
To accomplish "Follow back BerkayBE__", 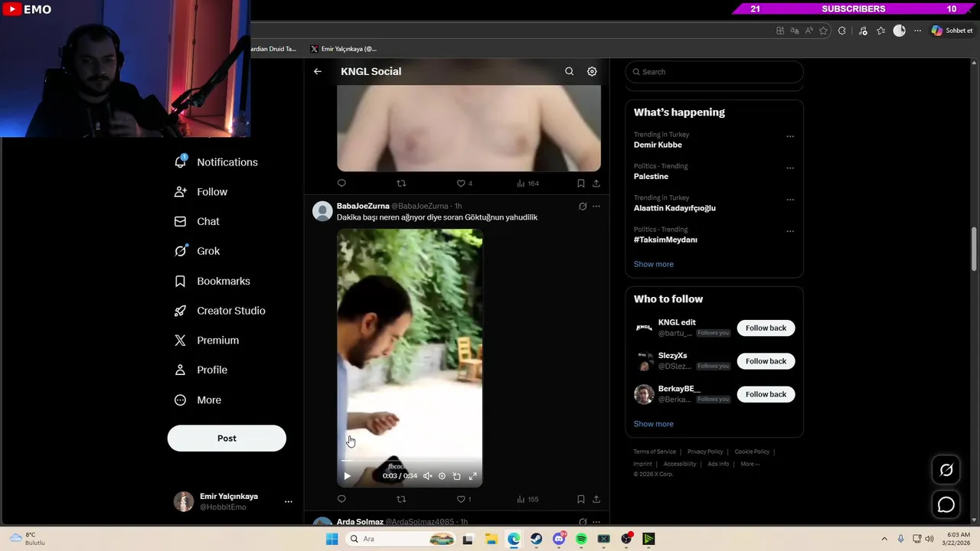I will (x=766, y=394).
